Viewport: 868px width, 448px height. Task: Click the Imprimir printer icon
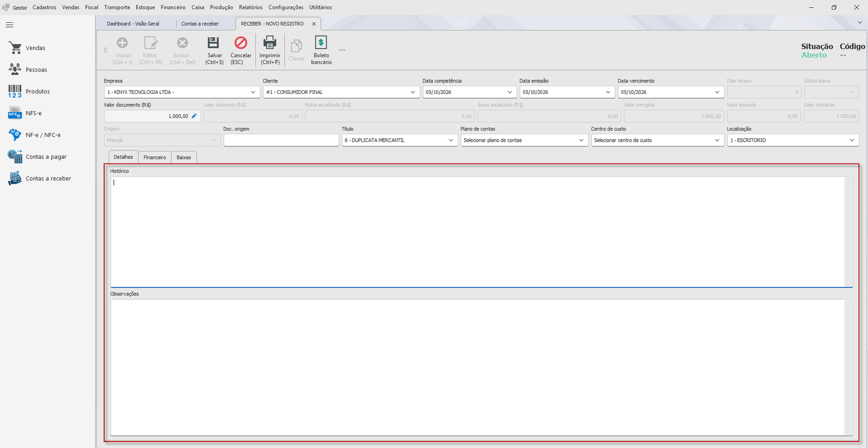pyautogui.click(x=270, y=43)
